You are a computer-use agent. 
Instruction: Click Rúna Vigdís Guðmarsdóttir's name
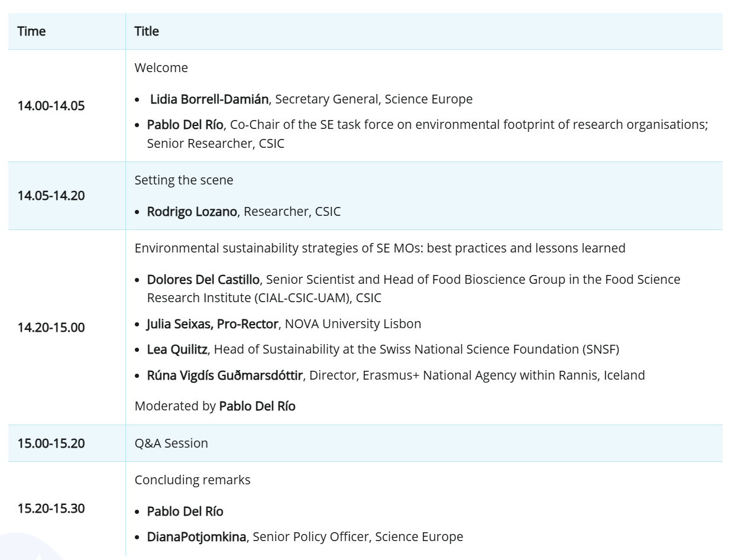coord(225,375)
